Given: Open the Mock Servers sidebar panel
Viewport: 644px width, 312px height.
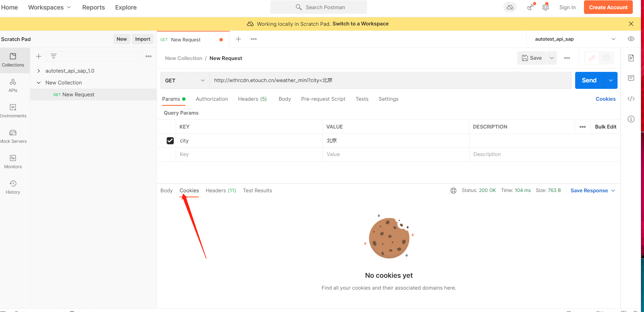Looking at the screenshot, I should 13,136.
